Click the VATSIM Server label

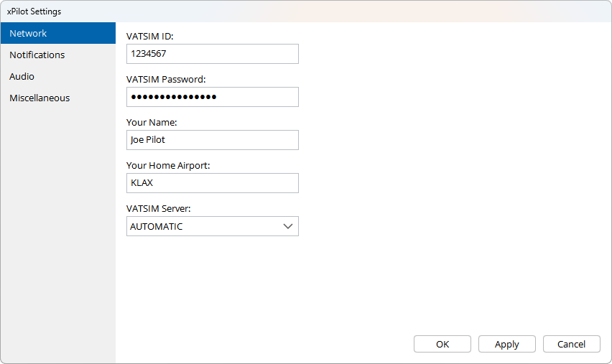(159, 208)
